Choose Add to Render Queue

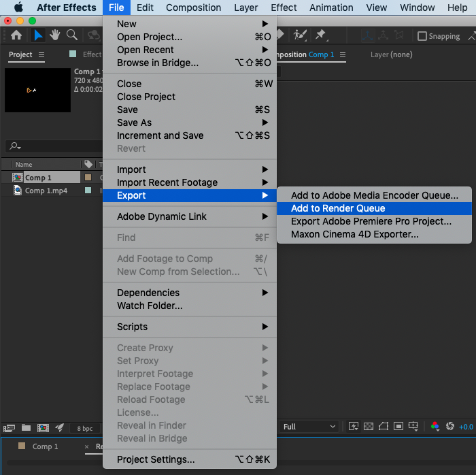[x=338, y=208]
